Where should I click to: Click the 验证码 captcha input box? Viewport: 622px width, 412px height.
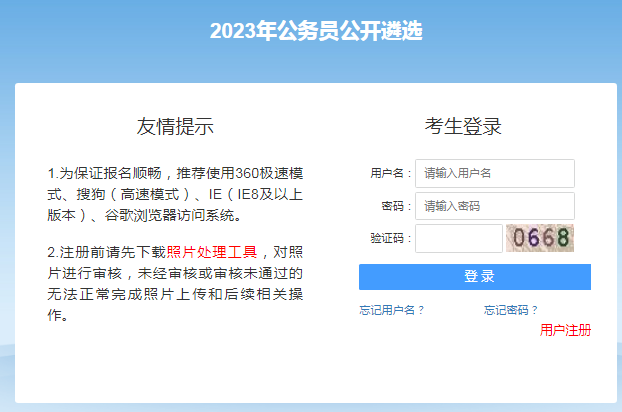click(459, 238)
